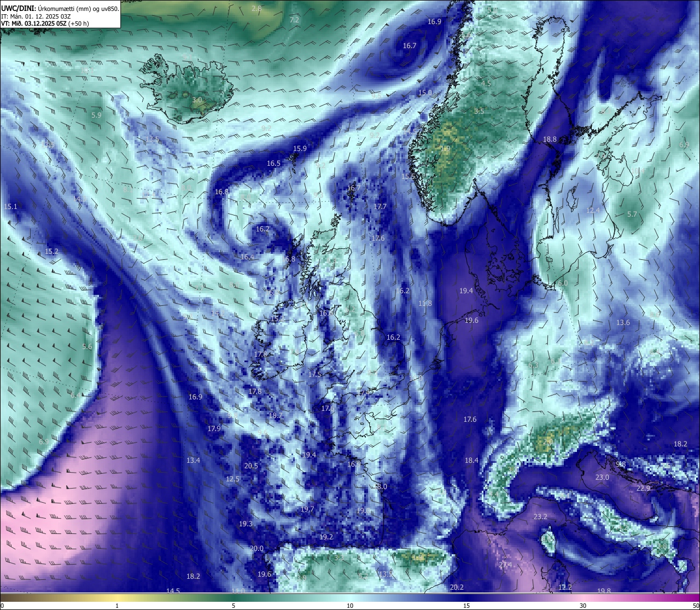Click the 16.8 value in the Atlantic

pyautogui.click(x=221, y=192)
